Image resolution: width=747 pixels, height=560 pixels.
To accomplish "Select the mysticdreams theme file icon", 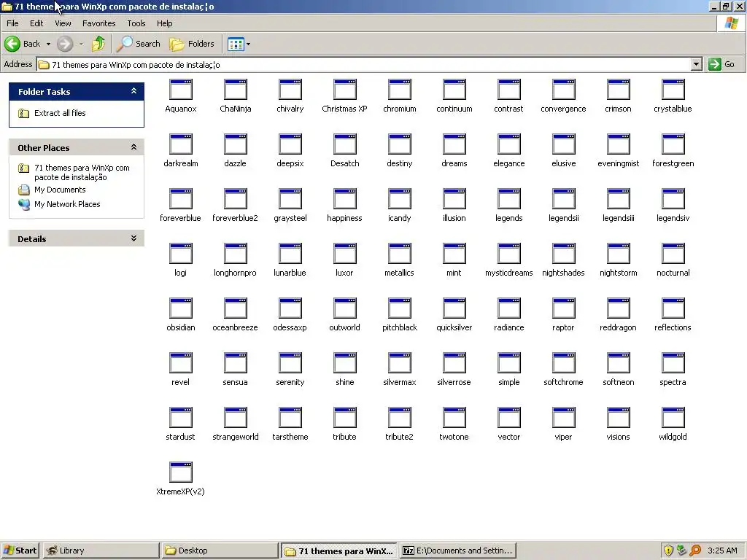I will tap(508, 254).
